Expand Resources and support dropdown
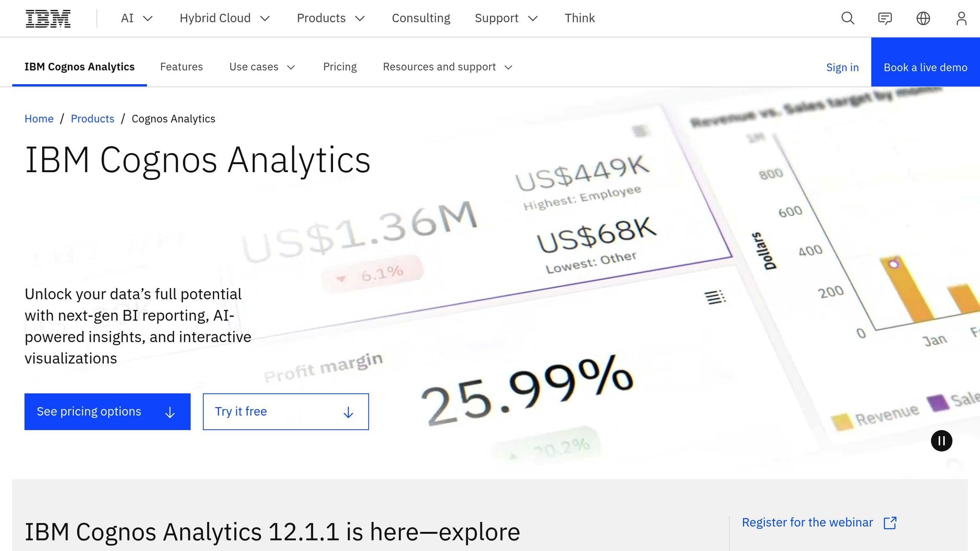Viewport: 980px width, 551px height. pos(448,67)
